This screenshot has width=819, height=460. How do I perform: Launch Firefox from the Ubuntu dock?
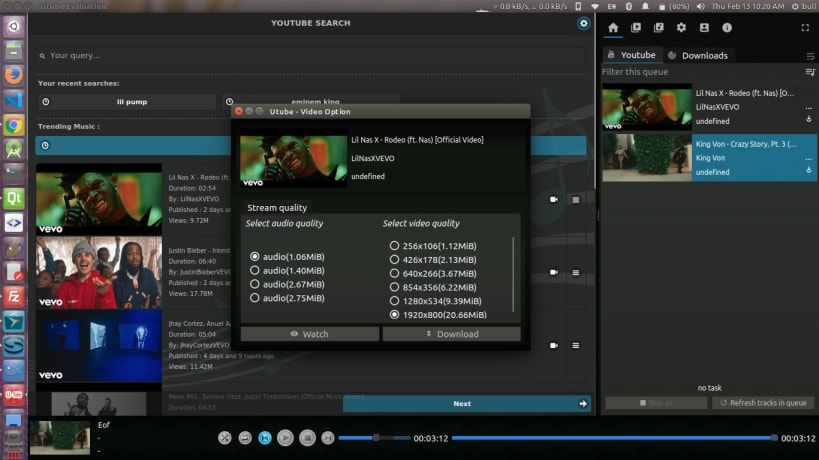click(14, 74)
